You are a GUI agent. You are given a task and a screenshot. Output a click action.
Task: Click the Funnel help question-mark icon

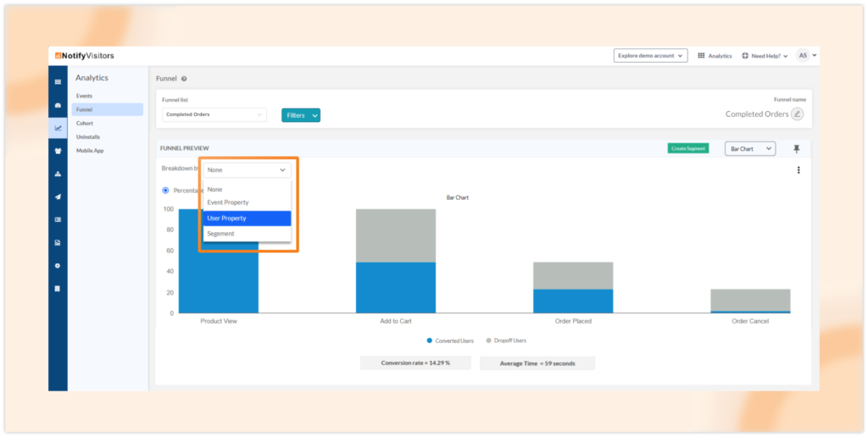[184, 79]
